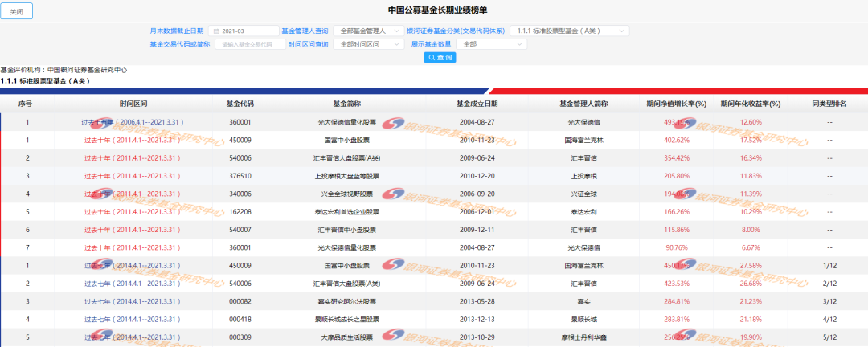Click manager name 摩根士丹利华鑫

click(584, 337)
